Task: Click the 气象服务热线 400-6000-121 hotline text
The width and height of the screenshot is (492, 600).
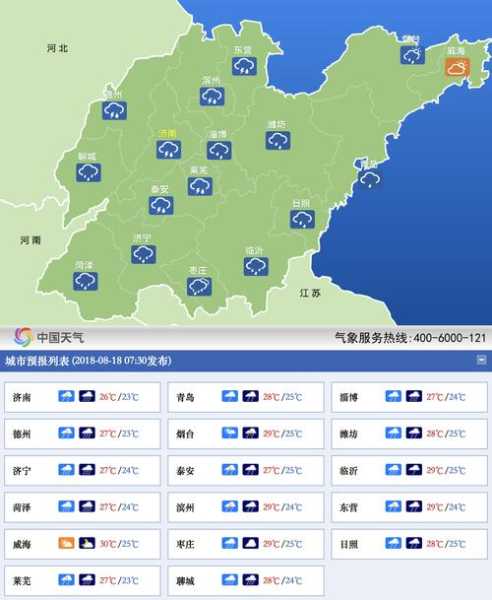Action: pos(411,338)
